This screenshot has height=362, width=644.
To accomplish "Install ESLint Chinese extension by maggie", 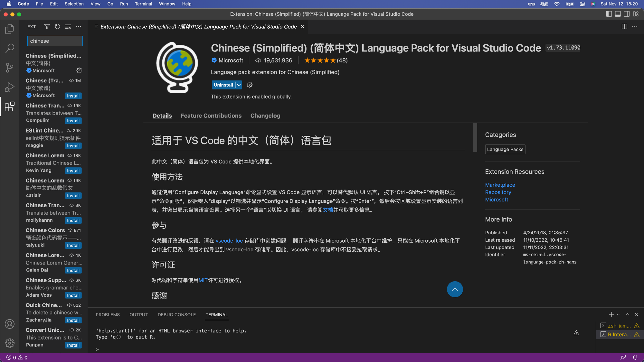I will click(x=73, y=146).
